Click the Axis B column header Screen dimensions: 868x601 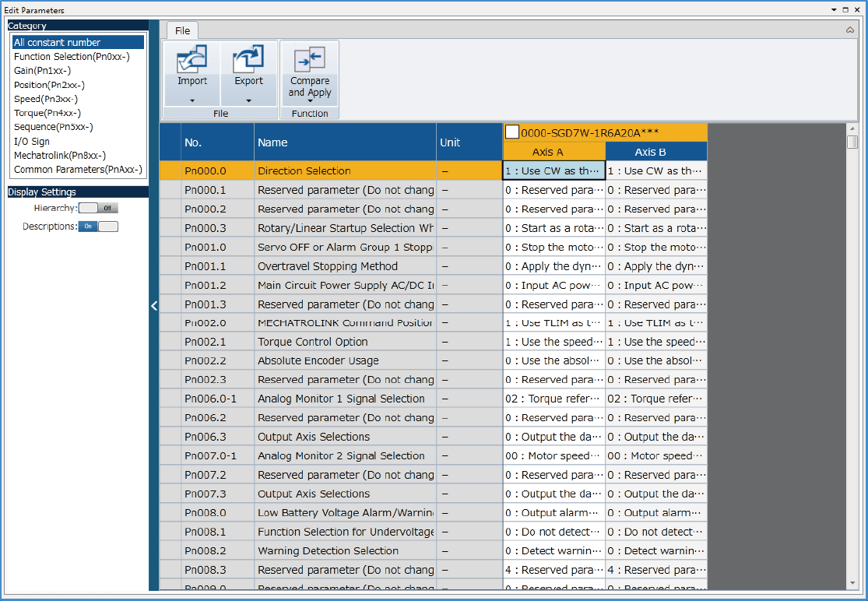click(655, 152)
